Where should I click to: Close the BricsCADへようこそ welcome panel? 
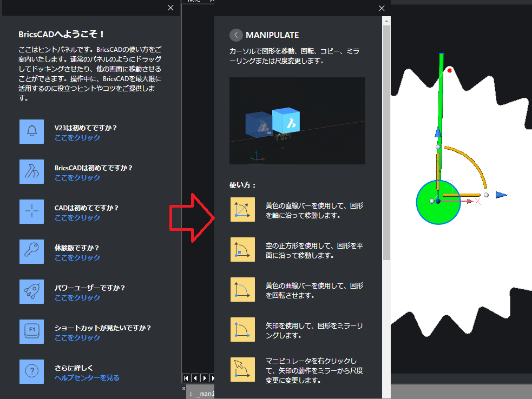pos(170,8)
